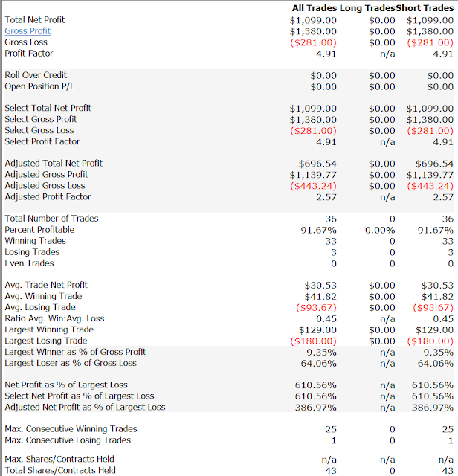Select Max. Consecutive Winning Trades label

(71, 429)
